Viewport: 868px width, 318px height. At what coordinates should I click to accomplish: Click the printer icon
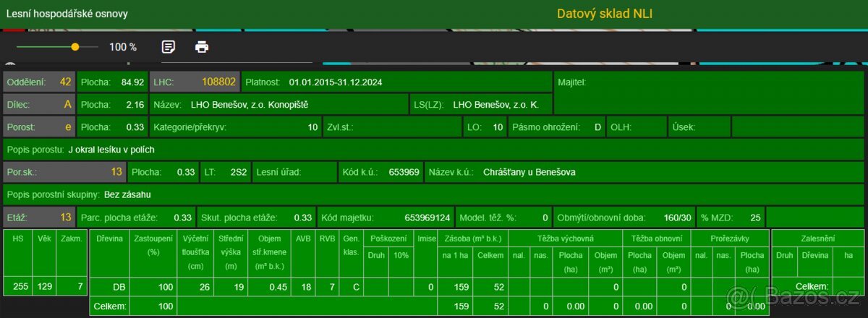tap(202, 47)
